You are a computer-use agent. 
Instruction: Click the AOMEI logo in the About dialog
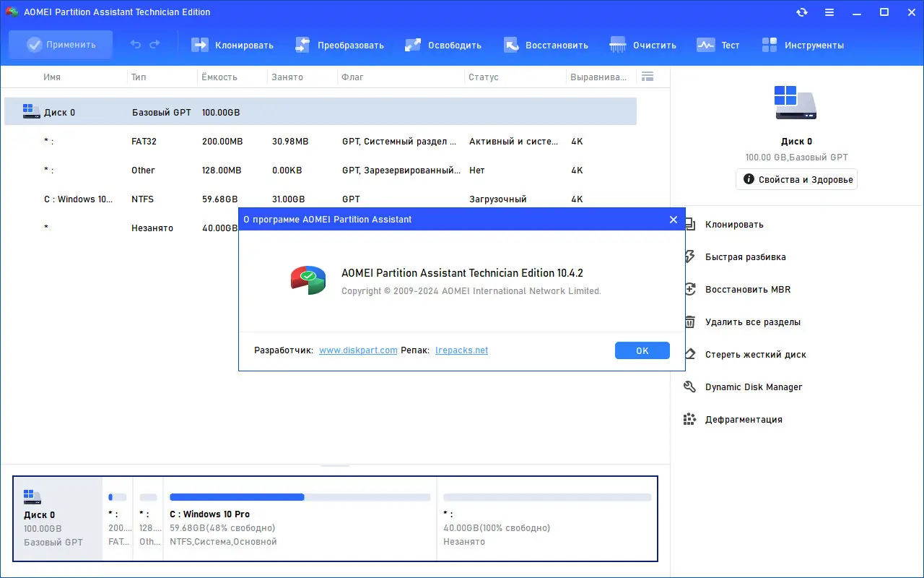coord(308,280)
